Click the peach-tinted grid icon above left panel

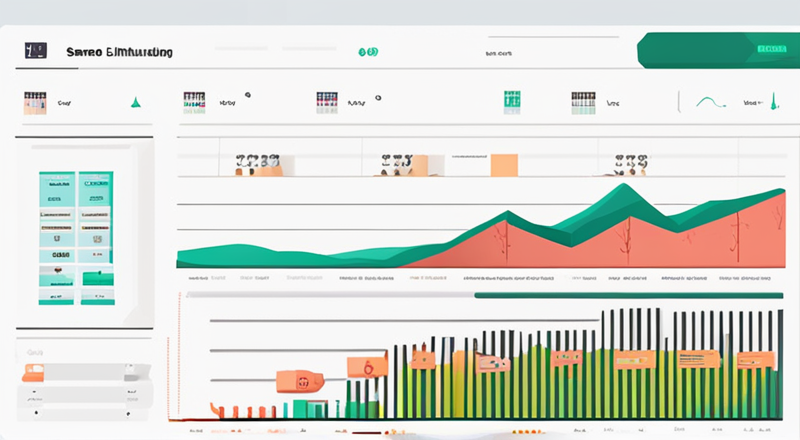pos(35,103)
